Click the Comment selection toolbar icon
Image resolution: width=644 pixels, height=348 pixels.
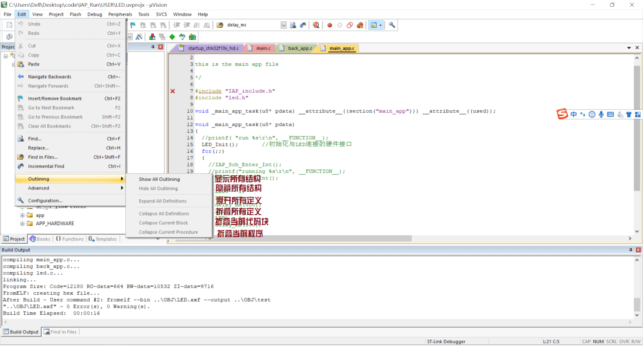point(197,25)
